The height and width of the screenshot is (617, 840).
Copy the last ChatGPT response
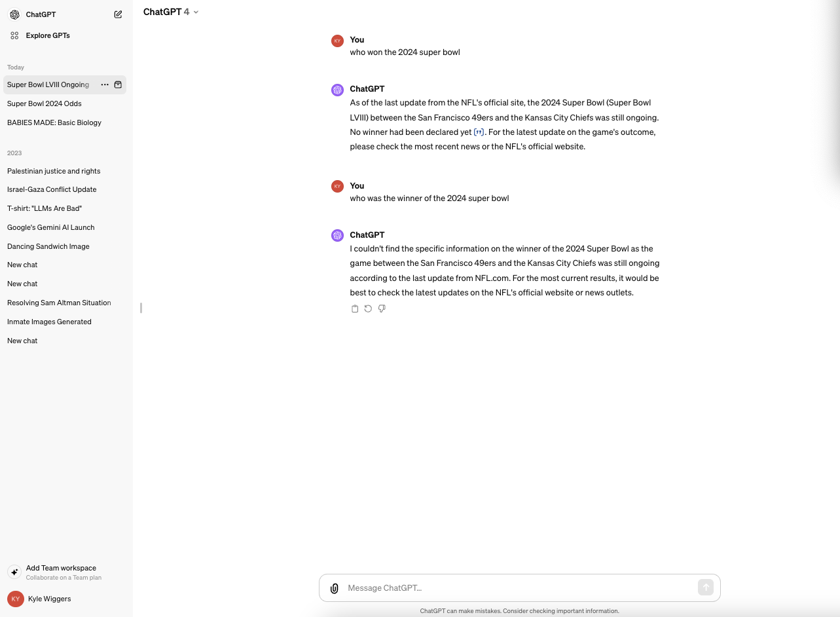tap(355, 308)
